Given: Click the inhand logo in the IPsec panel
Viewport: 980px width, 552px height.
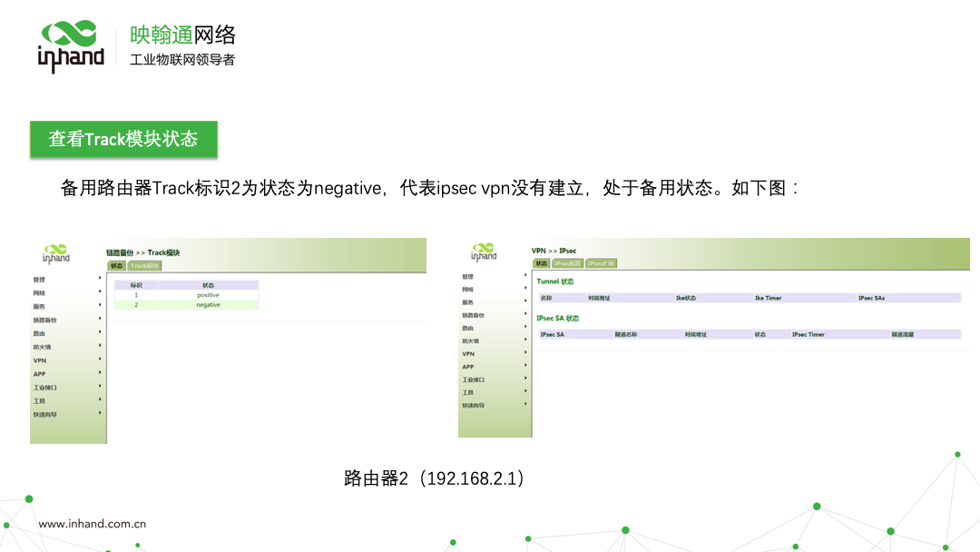Looking at the screenshot, I should 484,251.
